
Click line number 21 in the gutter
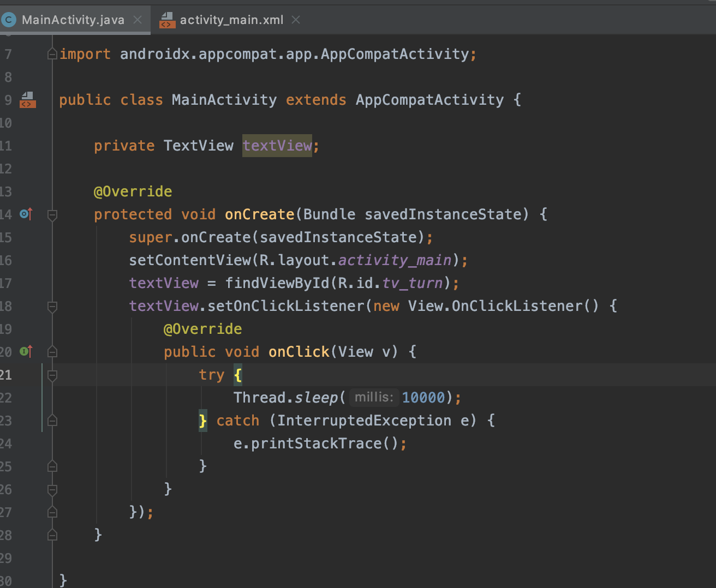pyautogui.click(x=6, y=375)
